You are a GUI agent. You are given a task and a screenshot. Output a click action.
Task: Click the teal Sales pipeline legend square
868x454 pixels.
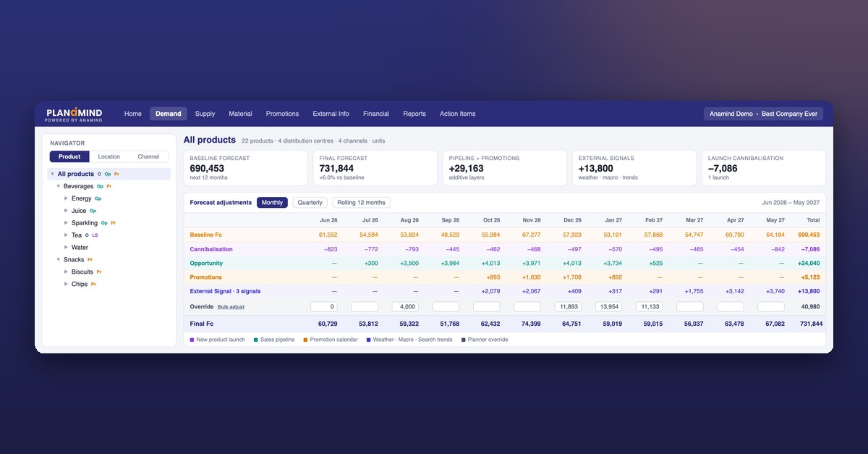pyautogui.click(x=255, y=340)
